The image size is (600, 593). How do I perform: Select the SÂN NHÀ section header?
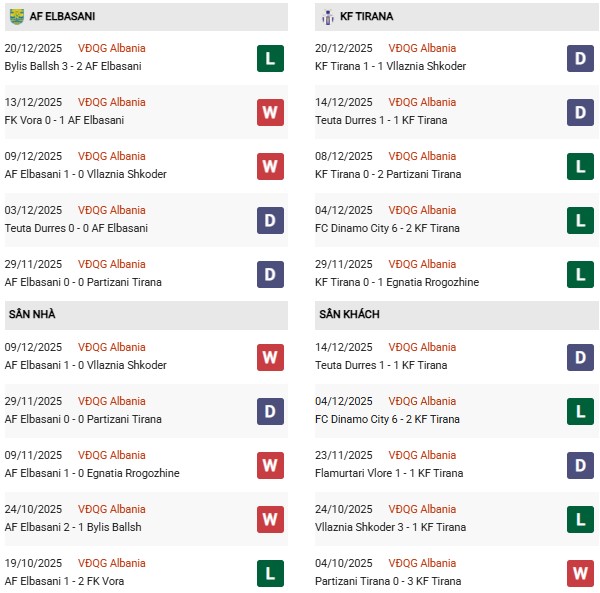point(32,314)
